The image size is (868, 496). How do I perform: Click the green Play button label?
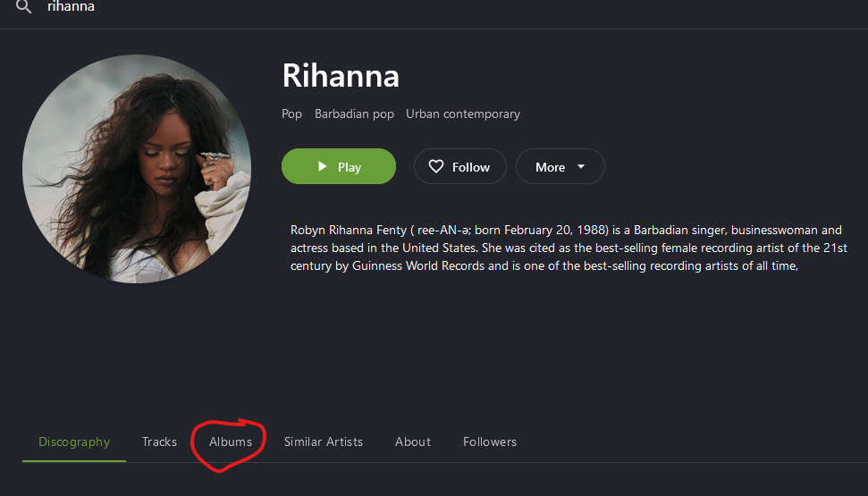point(350,167)
